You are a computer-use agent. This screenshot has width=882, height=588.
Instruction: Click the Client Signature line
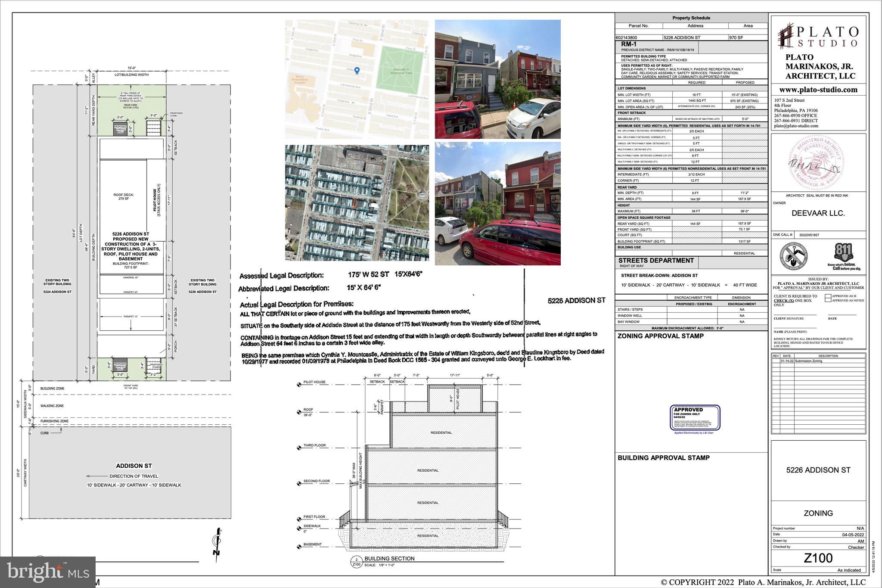[795, 314]
